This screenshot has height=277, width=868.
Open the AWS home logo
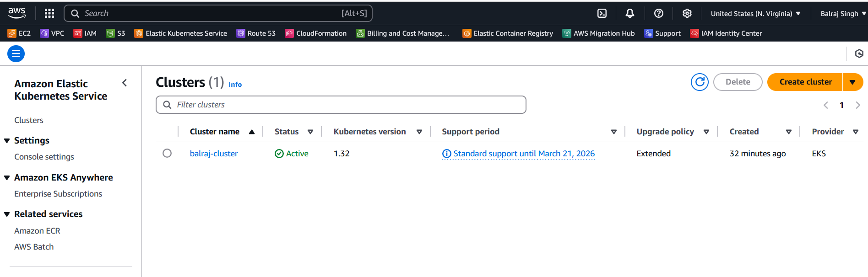[17, 13]
